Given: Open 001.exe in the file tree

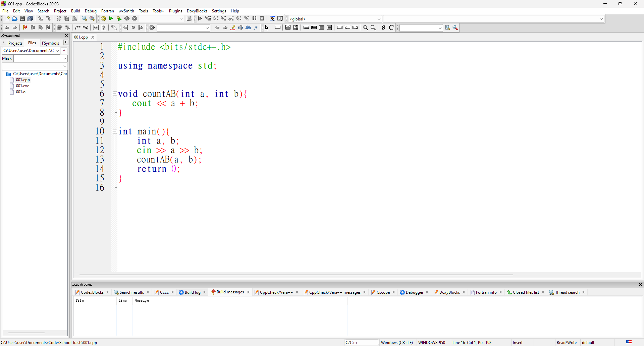Looking at the screenshot, I should [22, 86].
